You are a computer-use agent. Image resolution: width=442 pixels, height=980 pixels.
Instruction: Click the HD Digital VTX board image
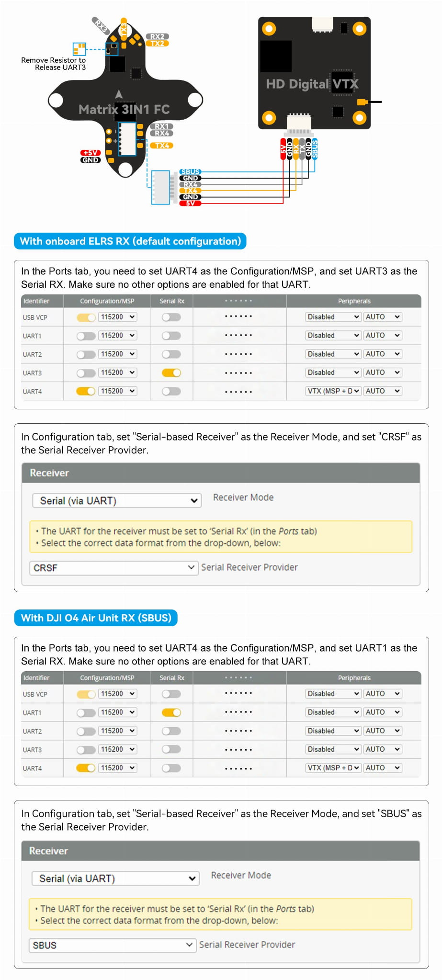coord(314,73)
